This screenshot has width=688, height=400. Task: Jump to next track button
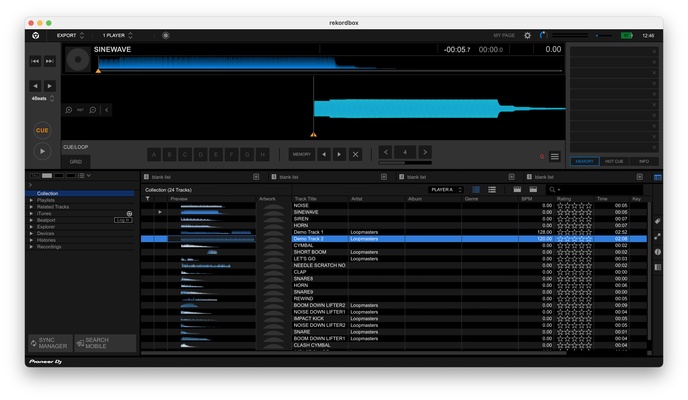click(x=50, y=61)
